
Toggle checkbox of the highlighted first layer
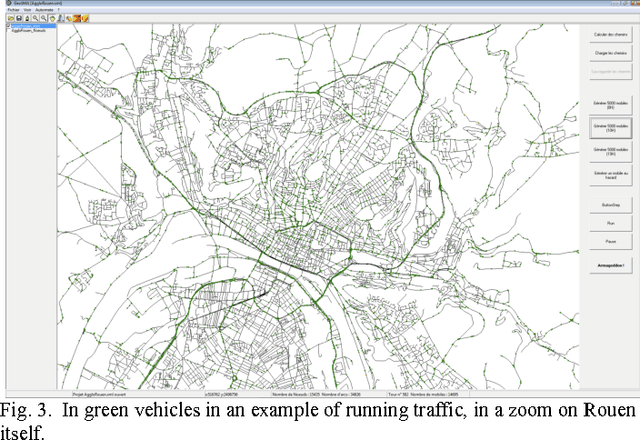click(x=8, y=26)
